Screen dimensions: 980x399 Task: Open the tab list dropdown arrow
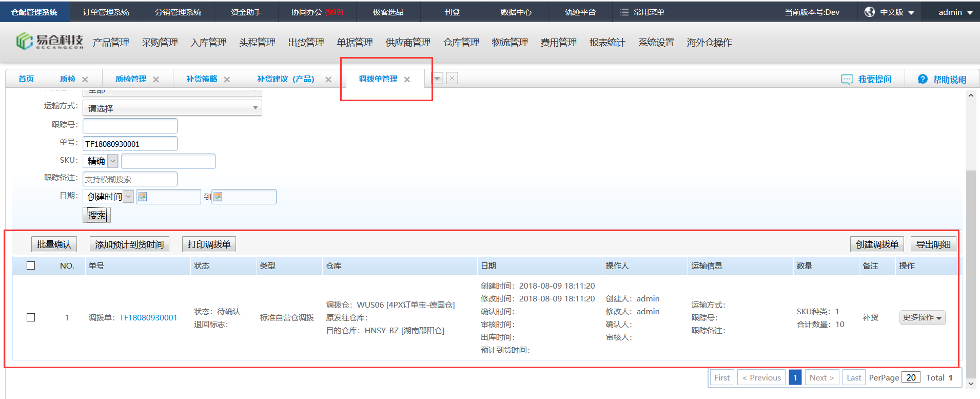(x=438, y=79)
